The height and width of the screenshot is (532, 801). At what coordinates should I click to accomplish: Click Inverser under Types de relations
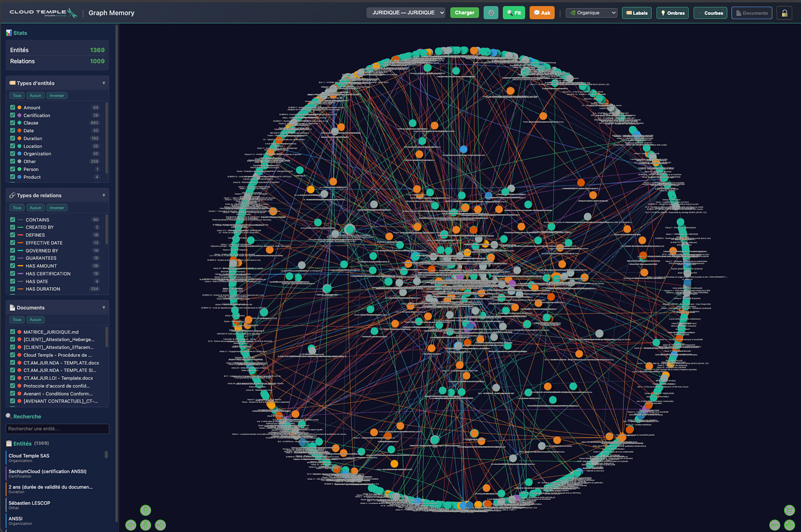tap(57, 208)
